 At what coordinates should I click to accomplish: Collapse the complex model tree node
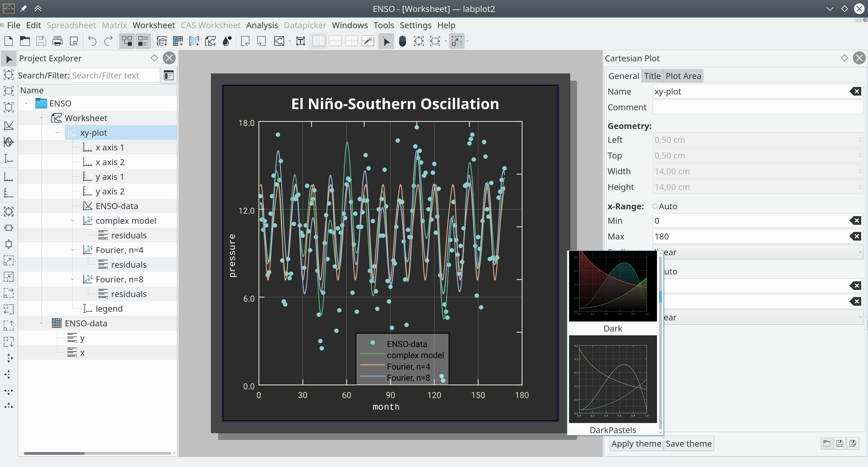coord(73,221)
